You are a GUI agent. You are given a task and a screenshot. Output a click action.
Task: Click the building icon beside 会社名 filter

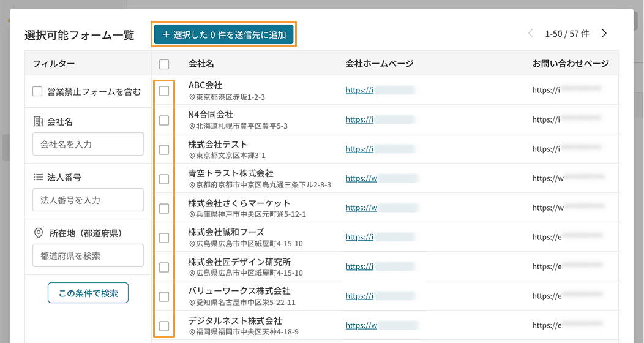pyautogui.click(x=38, y=121)
